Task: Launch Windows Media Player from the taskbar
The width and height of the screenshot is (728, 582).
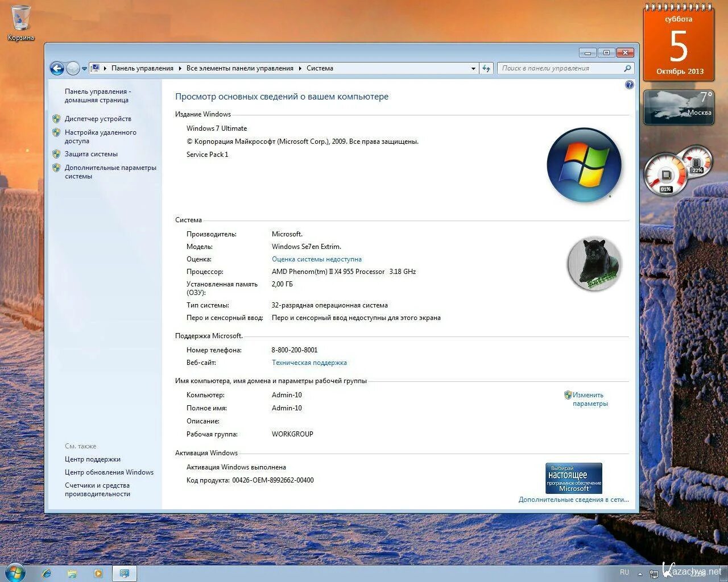Action: point(98,573)
